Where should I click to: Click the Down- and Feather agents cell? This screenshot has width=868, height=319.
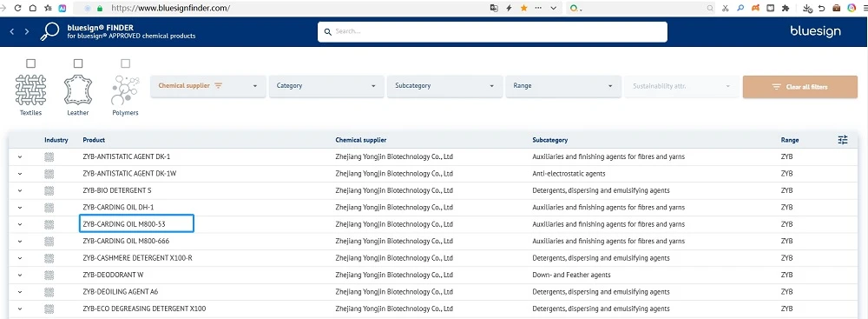coord(571,276)
